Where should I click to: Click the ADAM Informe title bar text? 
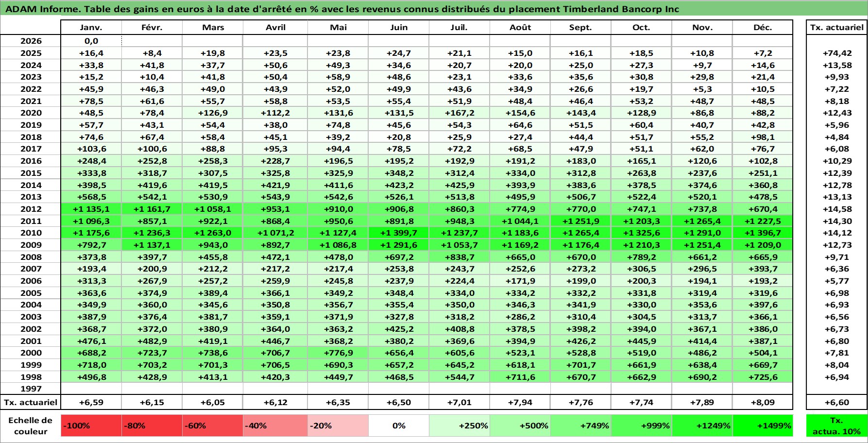[342, 9]
